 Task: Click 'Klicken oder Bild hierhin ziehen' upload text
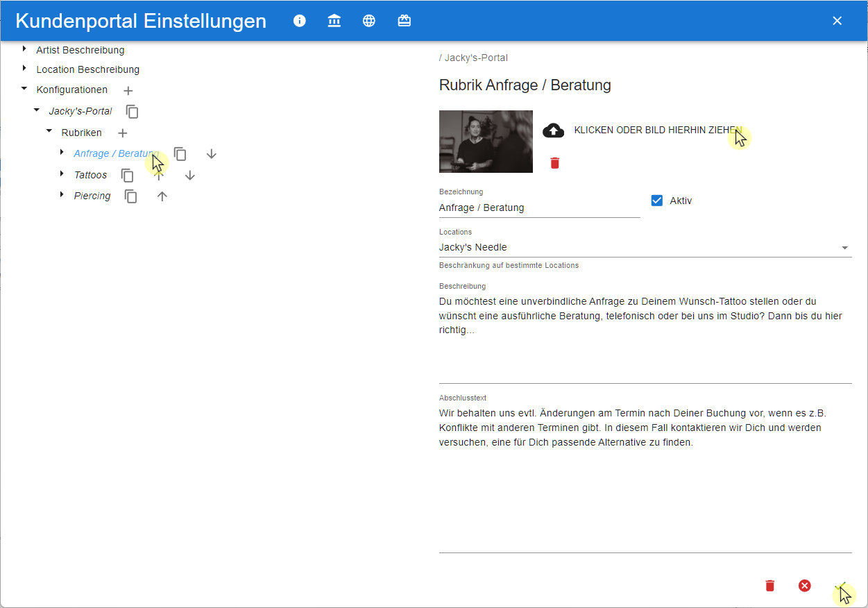point(658,130)
